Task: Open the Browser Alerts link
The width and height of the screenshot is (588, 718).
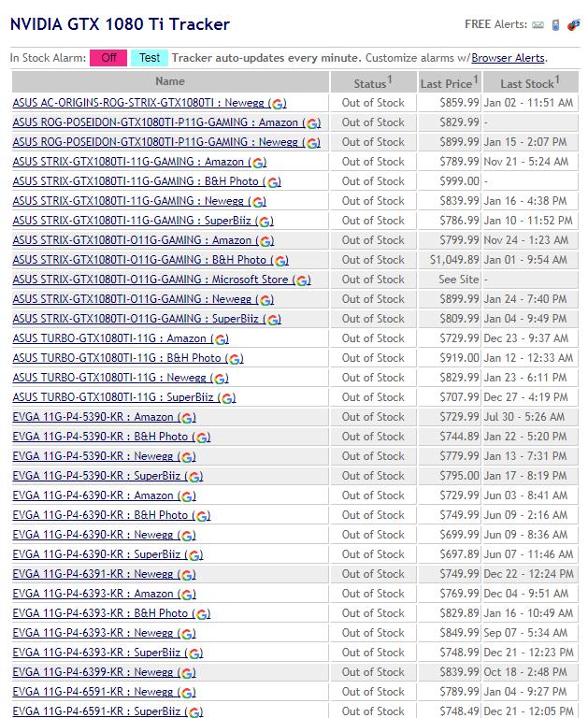Action: point(508,58)
